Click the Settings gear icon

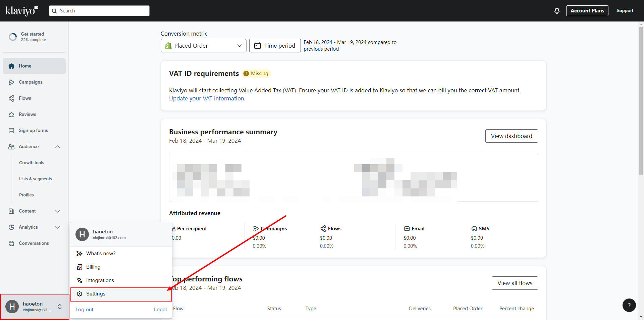coord(79,294)
